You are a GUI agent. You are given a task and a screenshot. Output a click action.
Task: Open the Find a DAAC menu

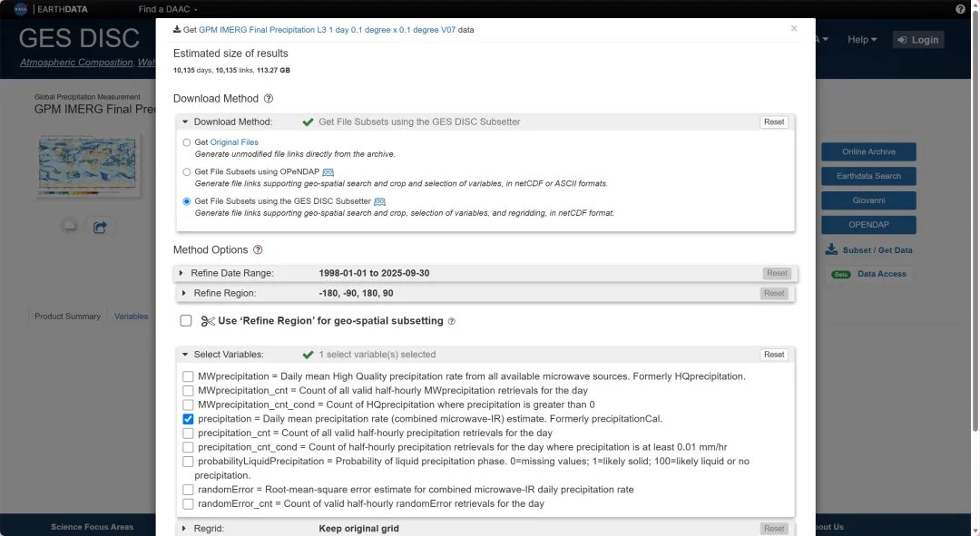point(168,9)
